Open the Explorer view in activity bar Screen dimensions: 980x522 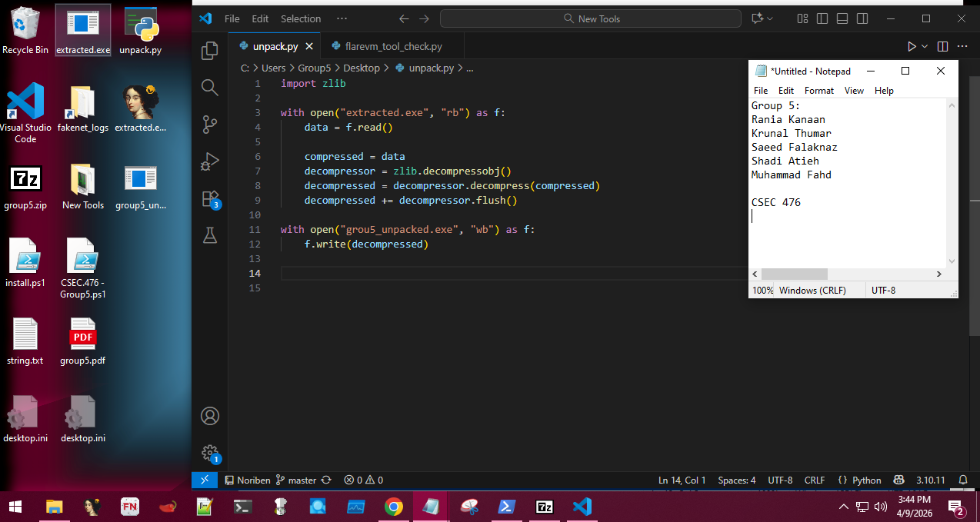tap(209, 51)
